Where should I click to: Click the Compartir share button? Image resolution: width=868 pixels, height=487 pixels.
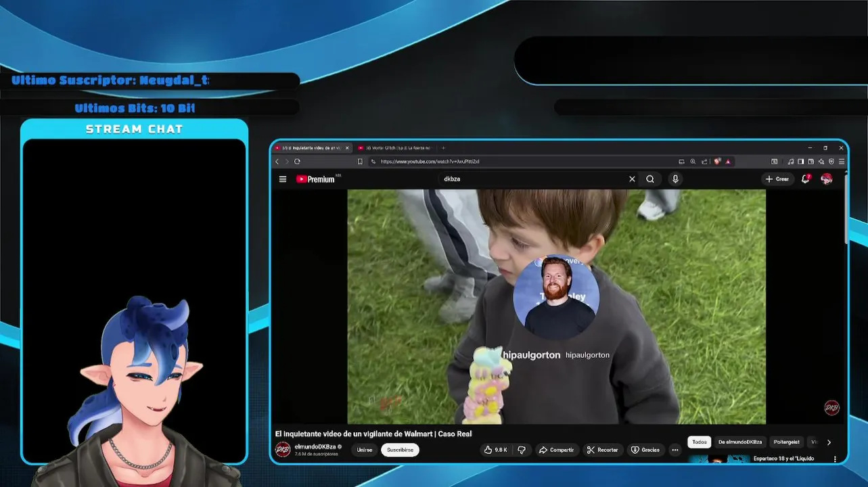click(x=556, y=450)
